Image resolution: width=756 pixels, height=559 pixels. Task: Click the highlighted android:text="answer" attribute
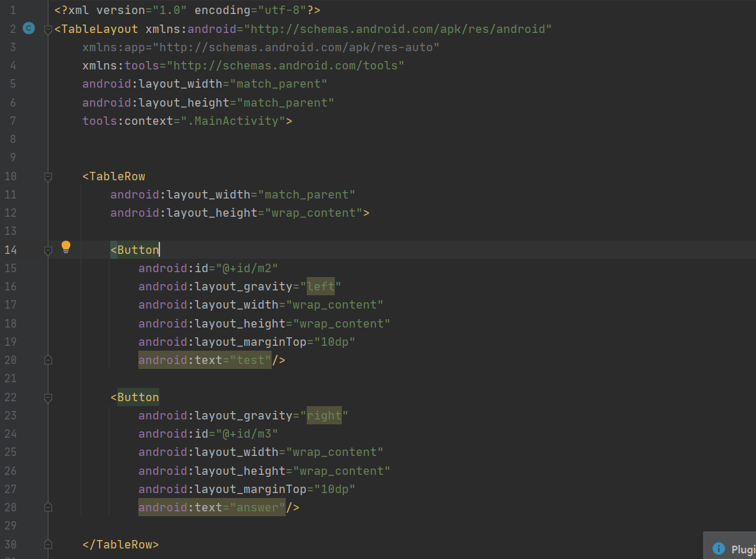[x=212, y=507]
